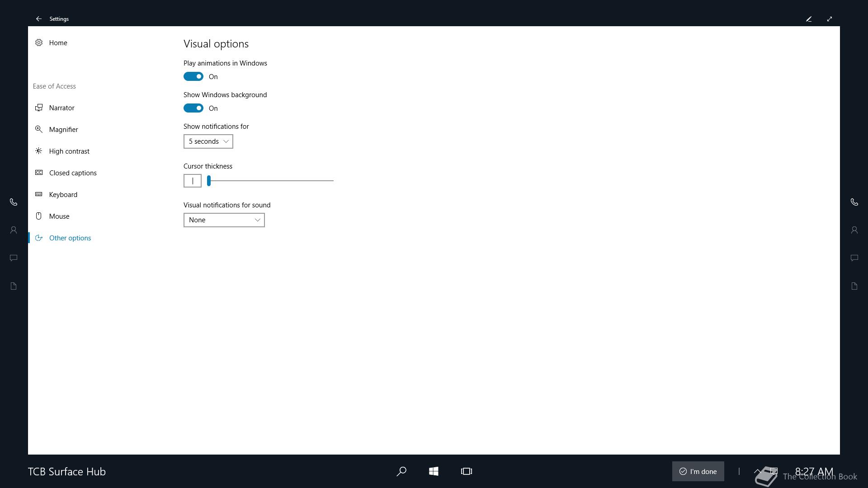
Task: Click the Mouse icon in sidebar
Action: point(39,216)
